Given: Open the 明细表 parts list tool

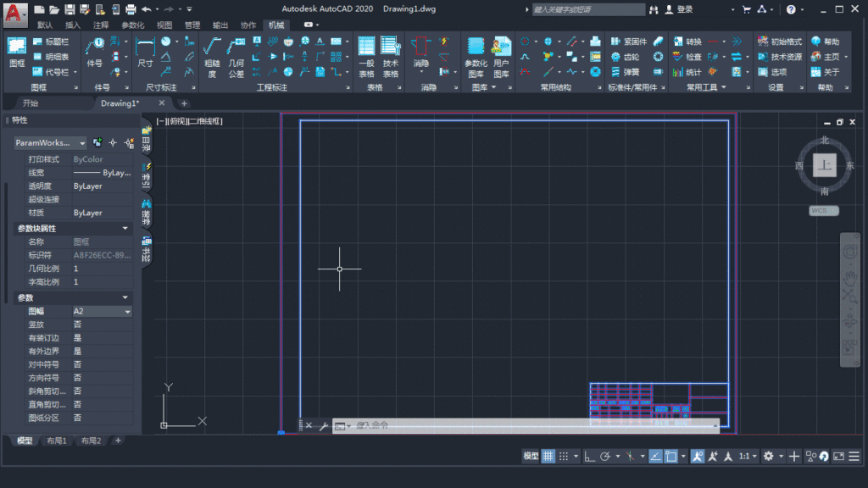Looking at the screenshot, I should pyautogui.click(x=50, y=57).
